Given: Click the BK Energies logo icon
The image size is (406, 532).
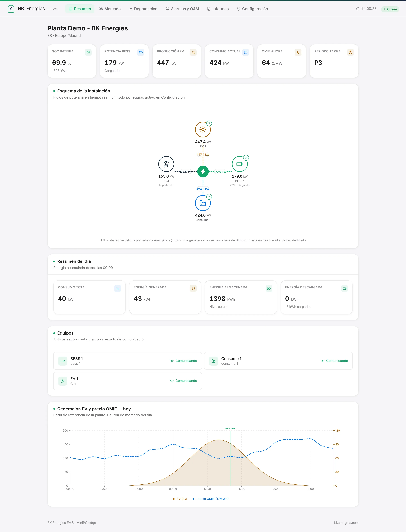Looking at the screenshot, I should click(x=11, y=9).
